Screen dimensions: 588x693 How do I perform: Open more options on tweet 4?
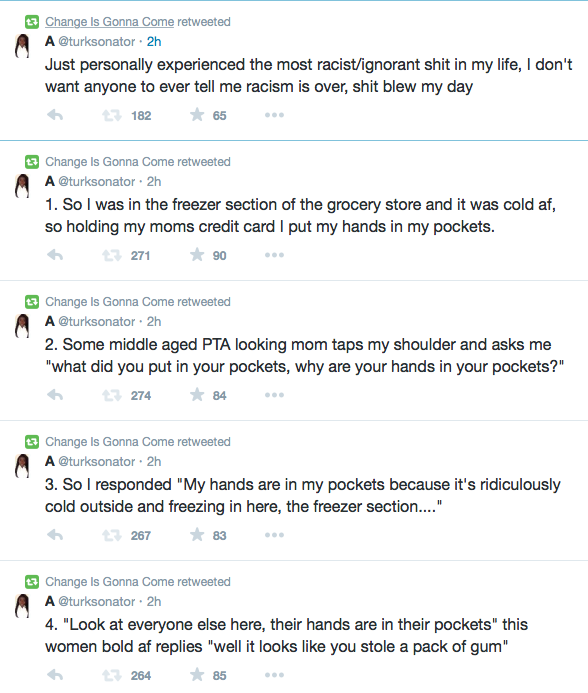click(274, 675)
